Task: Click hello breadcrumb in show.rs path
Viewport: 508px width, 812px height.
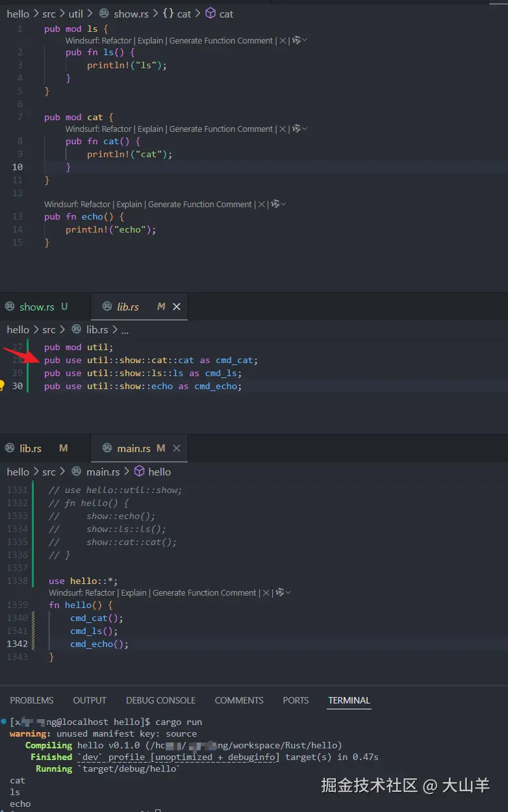Action: 18,14
